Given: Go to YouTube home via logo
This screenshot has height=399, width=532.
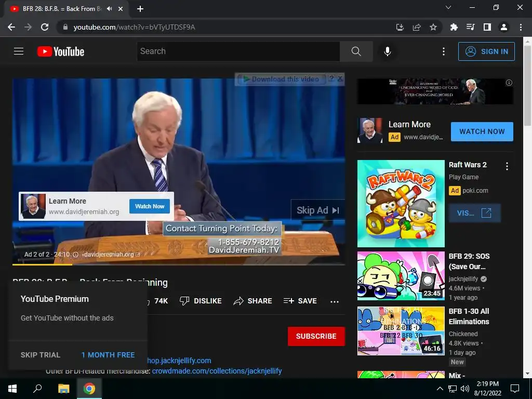Looking at the screenshot, I should tap(61, 51).
